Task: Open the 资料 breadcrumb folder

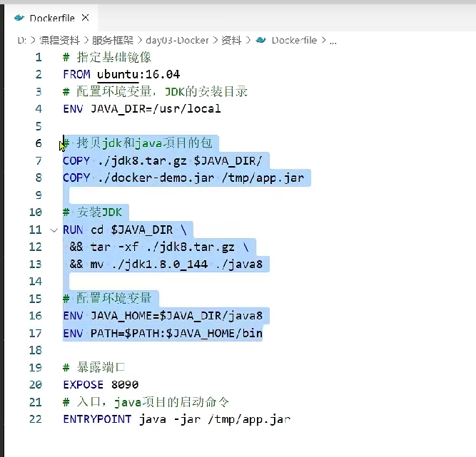Action: click(231, 40)
